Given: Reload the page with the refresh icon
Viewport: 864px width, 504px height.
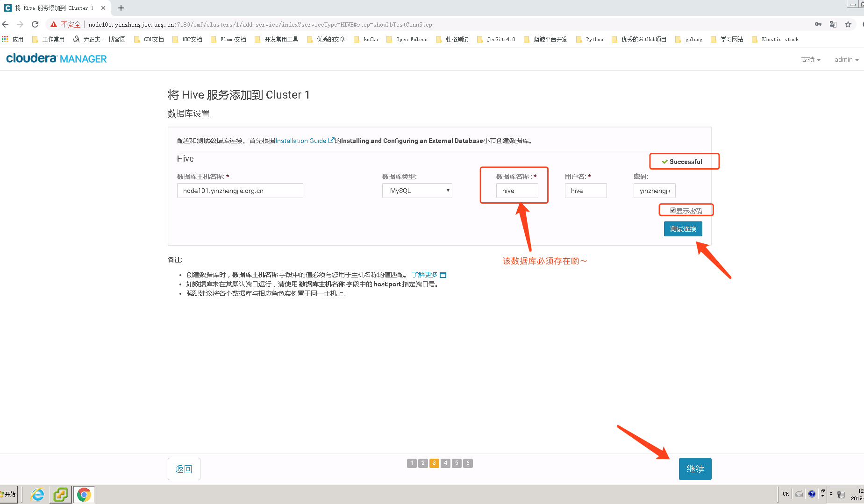Looking at the screenshot, I should pos(35,24).
